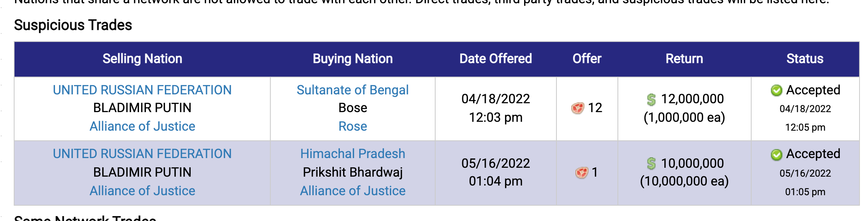The image size is (868, 221).
Task: Click the food icon in the 12 offer row
Action: tap(577, 108)
